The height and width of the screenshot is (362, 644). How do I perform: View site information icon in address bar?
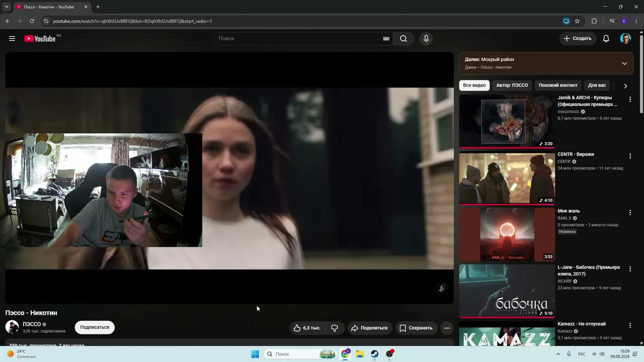tap(46, 21)
